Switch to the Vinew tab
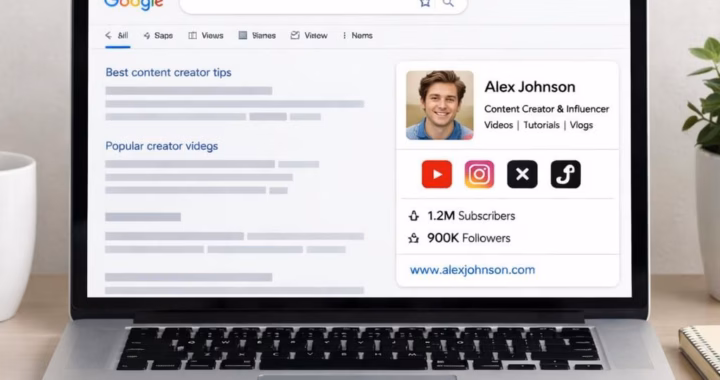The image size is (720, 380). click(309, 35)
